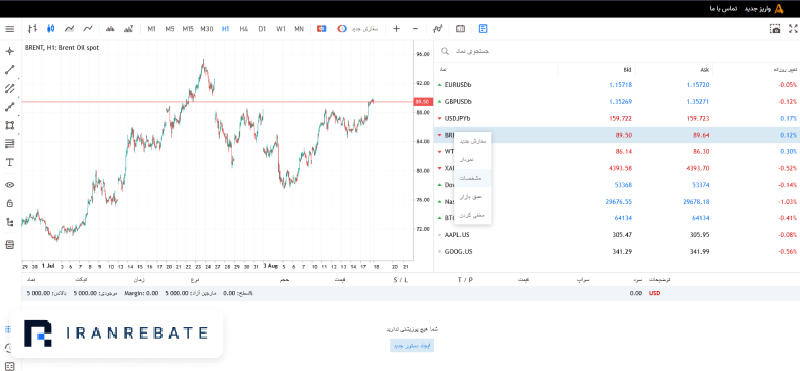Zoom in the chart with plus icon
The width and height of the screenshot is (800, 371).
[396, 29]
